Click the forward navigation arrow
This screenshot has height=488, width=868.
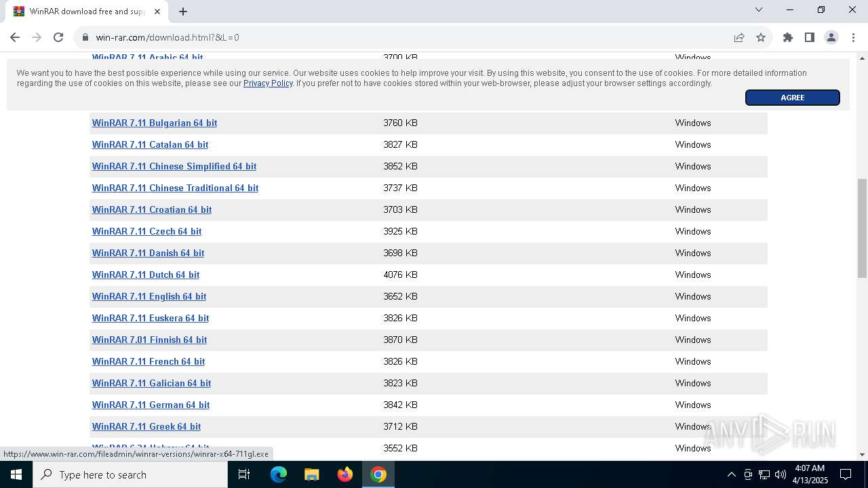(37, 37)
